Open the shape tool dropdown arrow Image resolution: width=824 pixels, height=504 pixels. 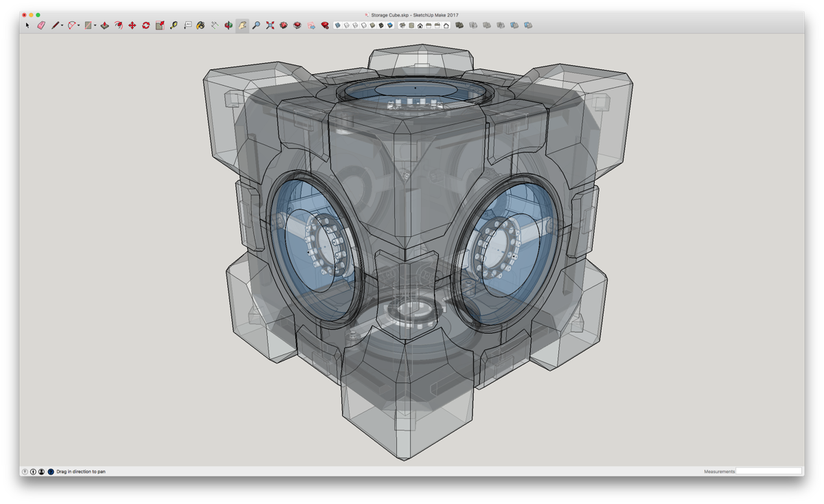[95, 25]
